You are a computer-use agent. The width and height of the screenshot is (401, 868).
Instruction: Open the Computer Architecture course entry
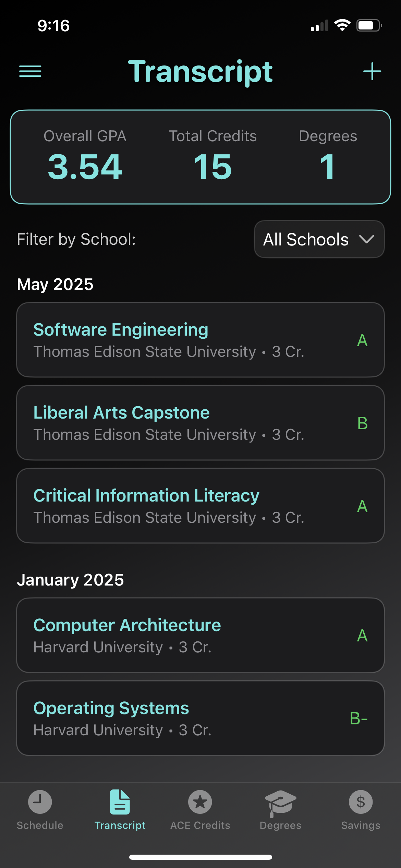click(200, 635)
